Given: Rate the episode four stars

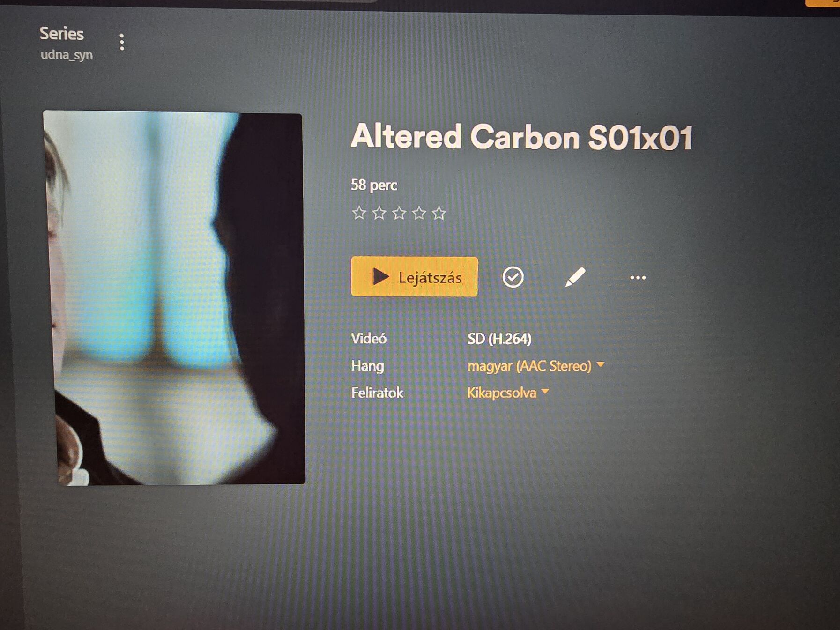Looking at the screenshot, I should click(x=419, y=213).
